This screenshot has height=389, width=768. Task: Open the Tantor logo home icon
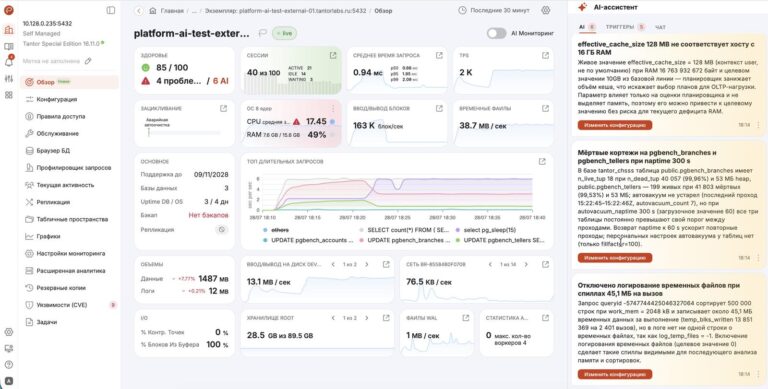[8, 10]
